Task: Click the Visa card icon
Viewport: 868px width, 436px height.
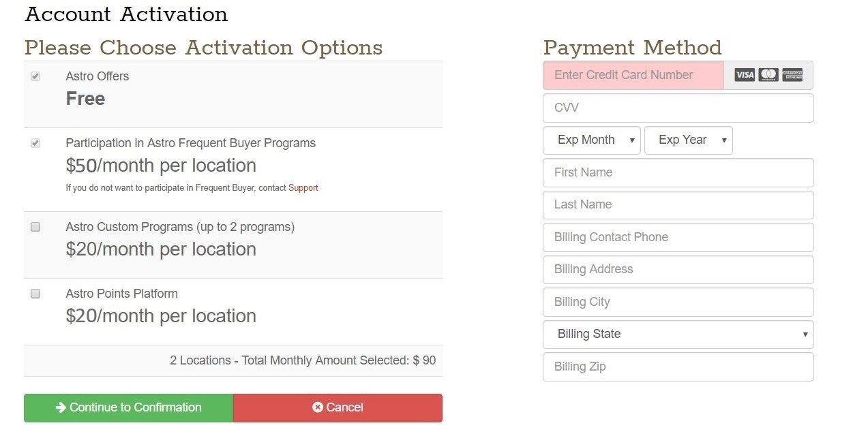Action: click(745, 75)
